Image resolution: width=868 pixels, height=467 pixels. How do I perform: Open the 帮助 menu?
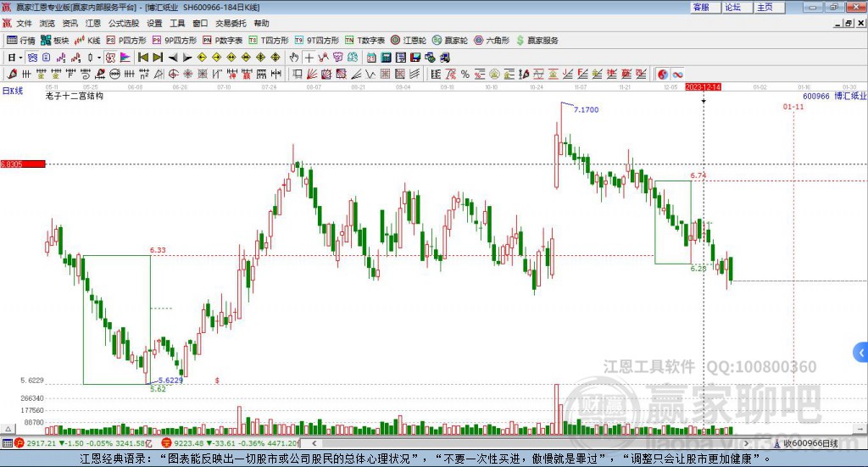point(261,23)
